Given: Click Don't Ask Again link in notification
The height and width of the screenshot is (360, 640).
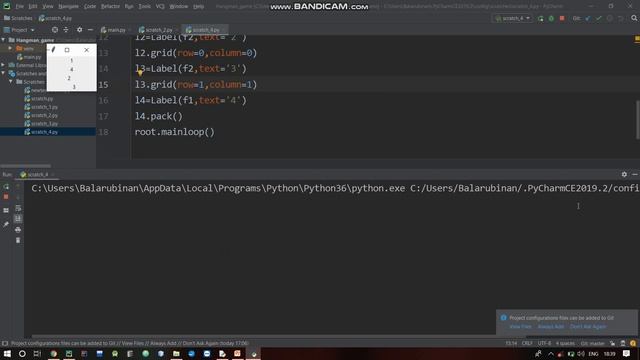Looking at the screenshot, I should (588, 327).
